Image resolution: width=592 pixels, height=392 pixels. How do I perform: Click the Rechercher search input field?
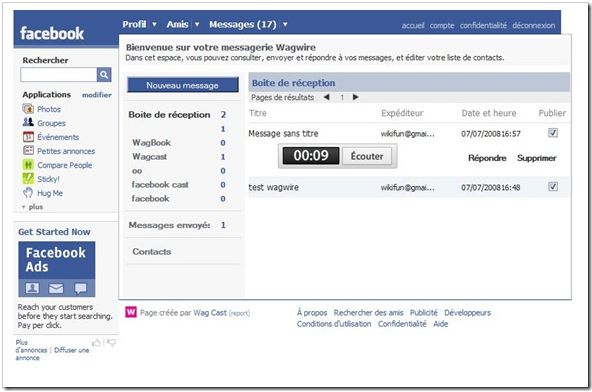tap(59, 75)
